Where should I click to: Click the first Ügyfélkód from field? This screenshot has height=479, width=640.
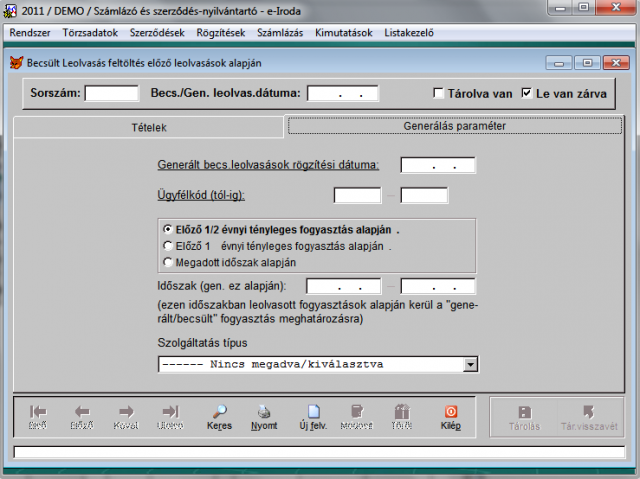[350, 195]
